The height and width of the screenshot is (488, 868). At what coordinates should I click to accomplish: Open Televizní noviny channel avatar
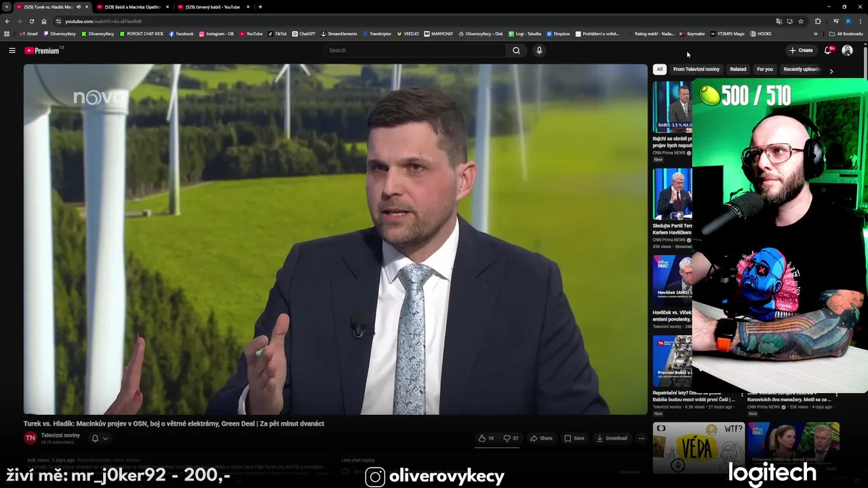pos(31,439)
